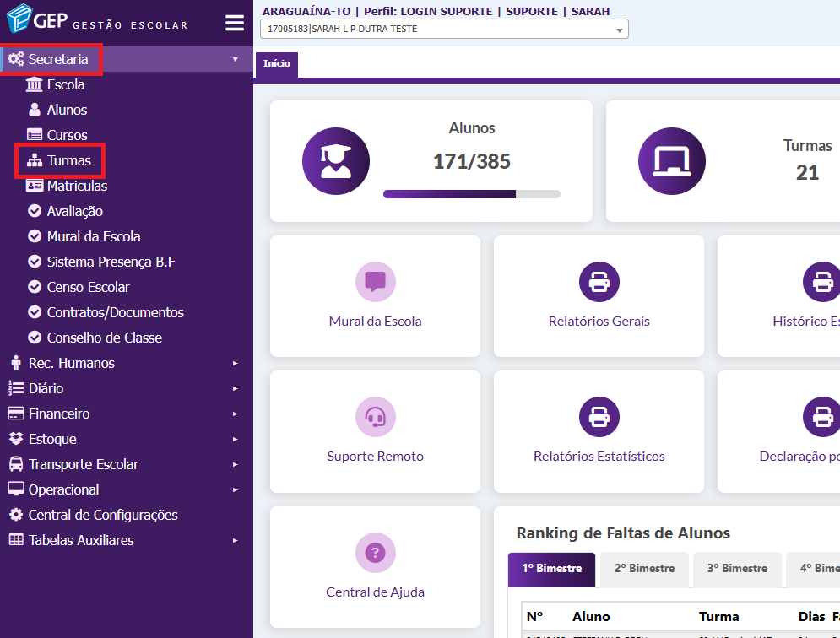This screenshot has height=638, width=840.
Task: Click the hamburger menu icon
Action: click(x=234, y=23)
